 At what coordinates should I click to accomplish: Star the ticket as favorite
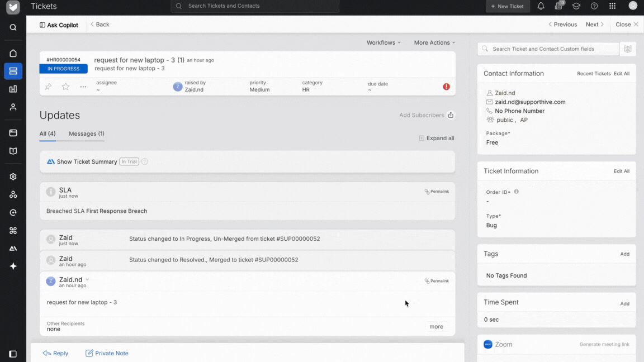(x=66, y=87)
